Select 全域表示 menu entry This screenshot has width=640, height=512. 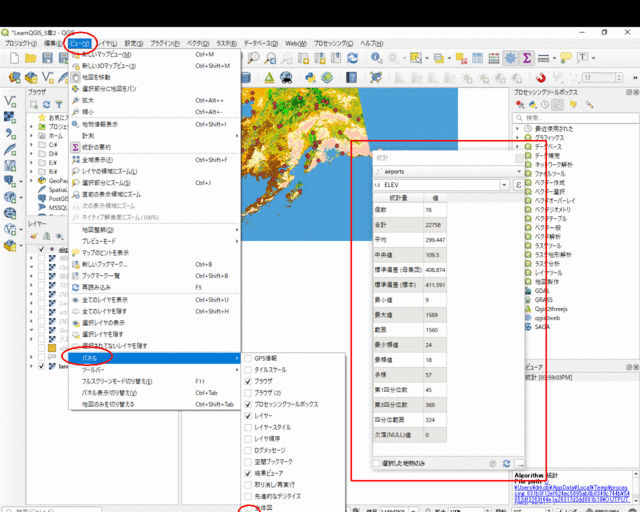coord(155,160)
